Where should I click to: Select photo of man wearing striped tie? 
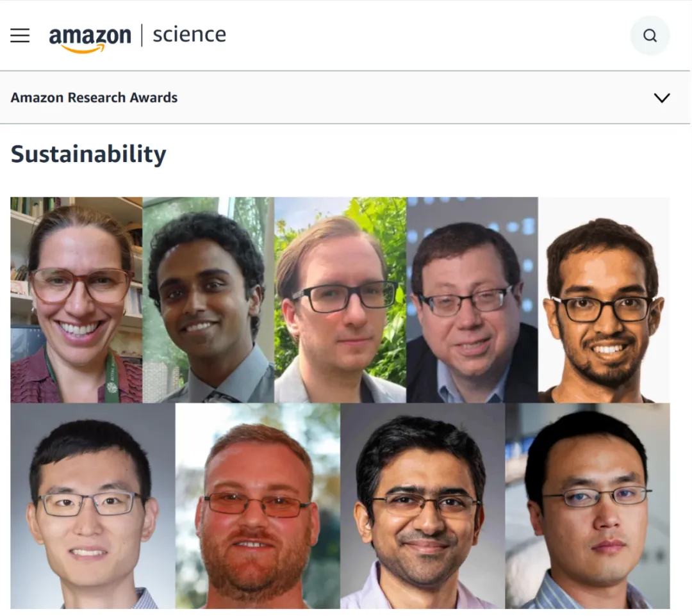(x=208, y=300)
